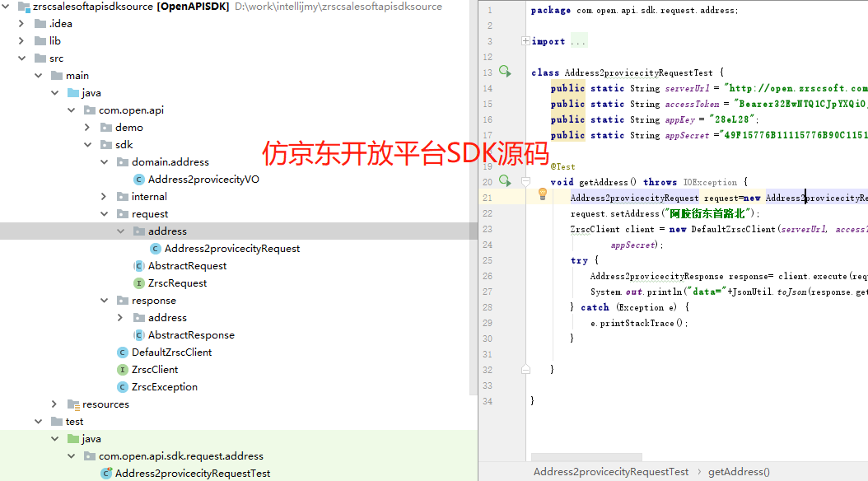
Task: Select the AbstractResponse class in tree
Action: [x=190, y=335]
